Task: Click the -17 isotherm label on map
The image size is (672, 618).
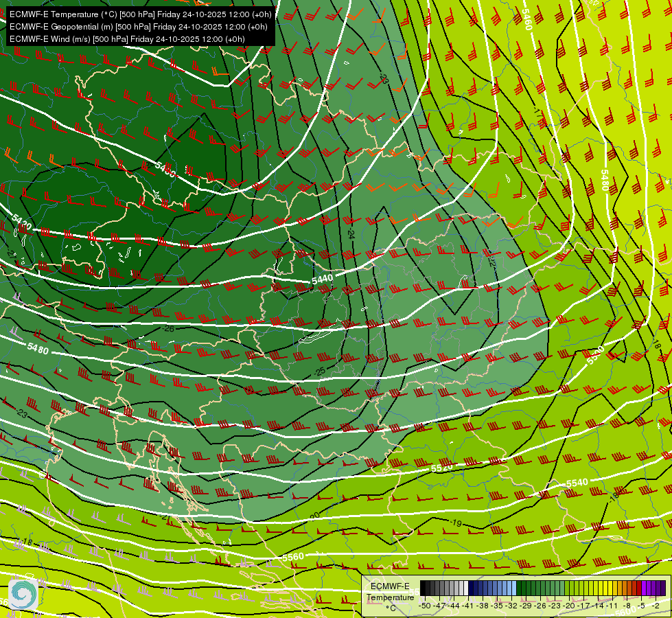Action: tap(539, 112)
